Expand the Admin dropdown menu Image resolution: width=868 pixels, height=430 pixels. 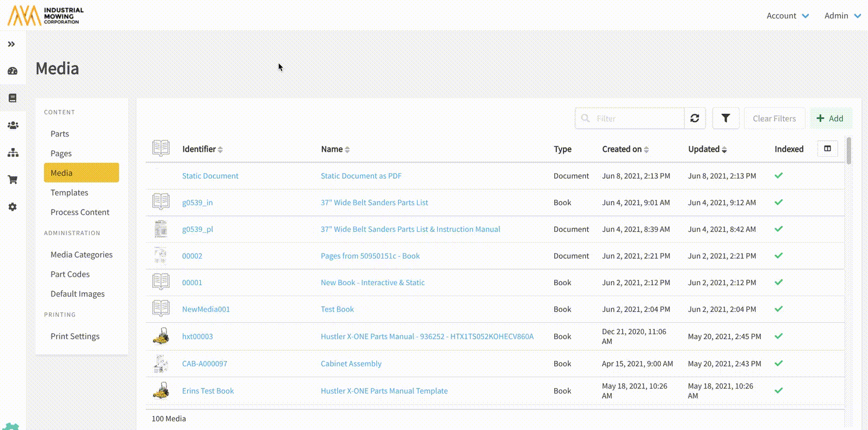[842, 16]
